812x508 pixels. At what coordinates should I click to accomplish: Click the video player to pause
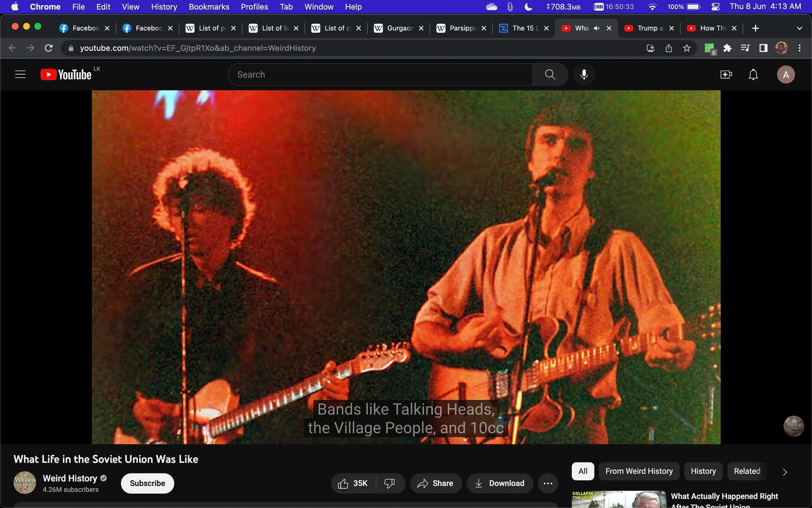(406, 267)
